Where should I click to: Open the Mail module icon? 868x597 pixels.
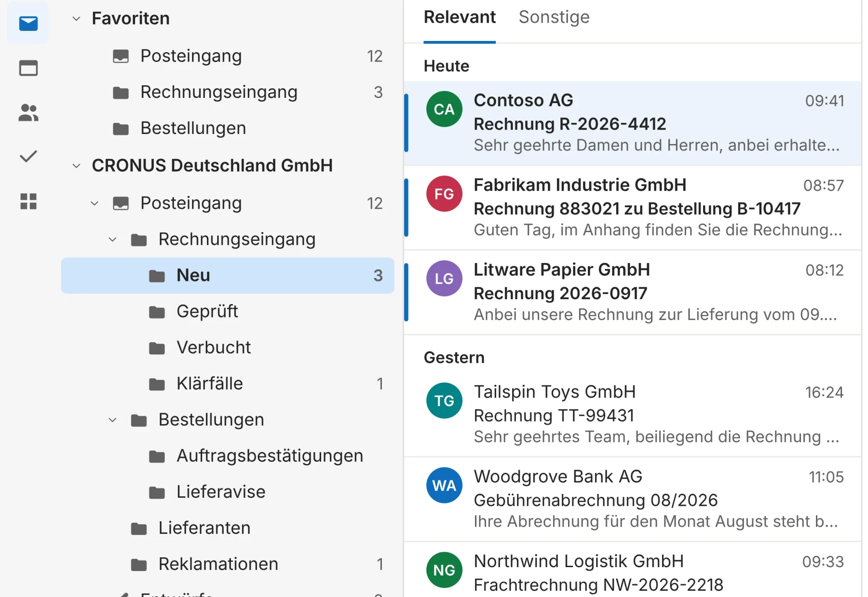tap(28, 23)
